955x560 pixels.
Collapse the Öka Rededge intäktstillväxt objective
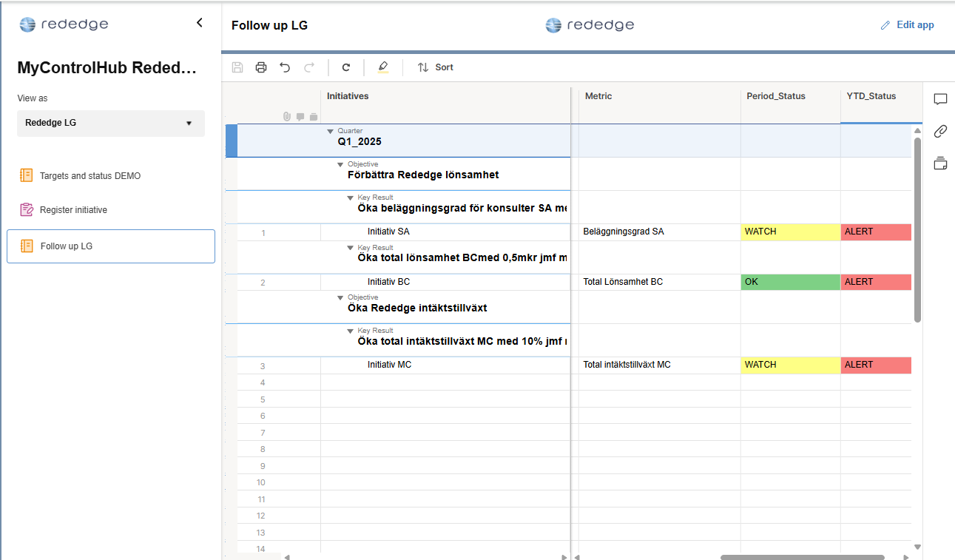coord(340,298)
